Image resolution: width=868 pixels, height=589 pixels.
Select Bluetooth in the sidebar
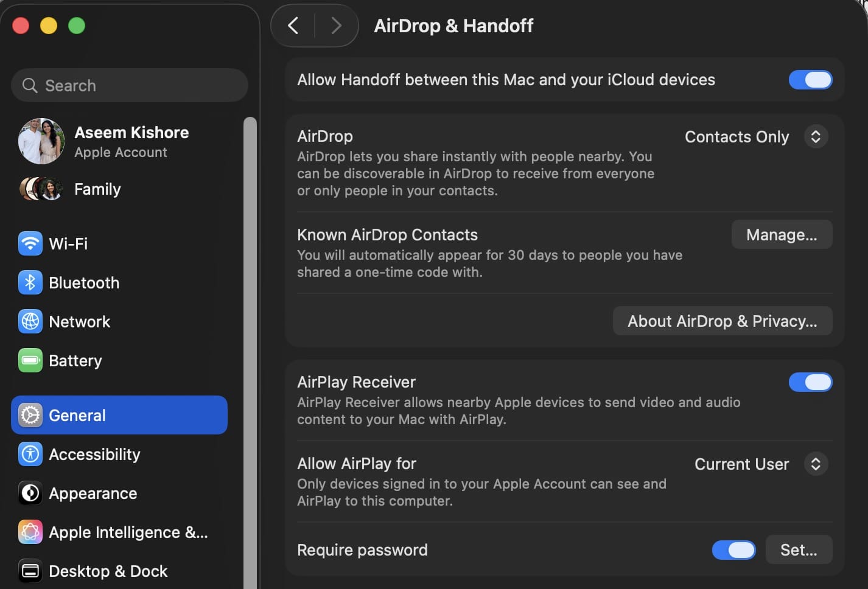[x=119, y=283]
